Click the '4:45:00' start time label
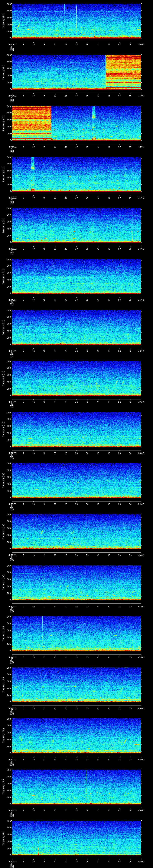This screenshot has height=868, width=153. click(12, 862)
